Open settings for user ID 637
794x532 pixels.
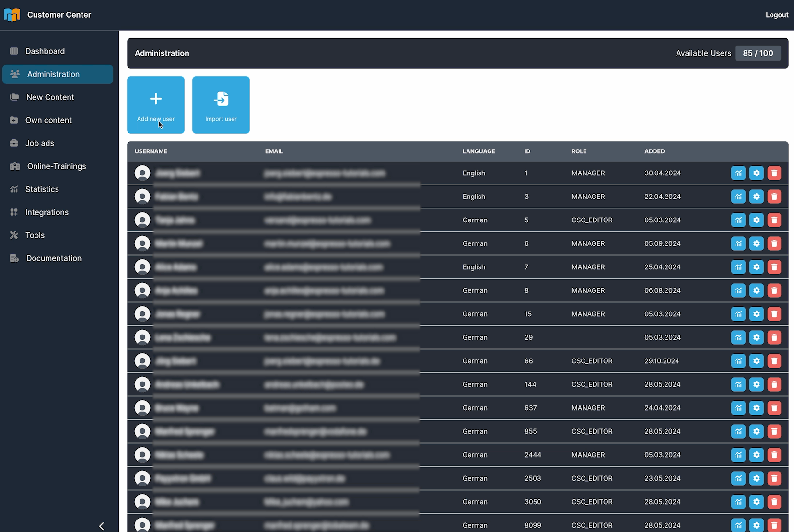[x=756, y=408]
